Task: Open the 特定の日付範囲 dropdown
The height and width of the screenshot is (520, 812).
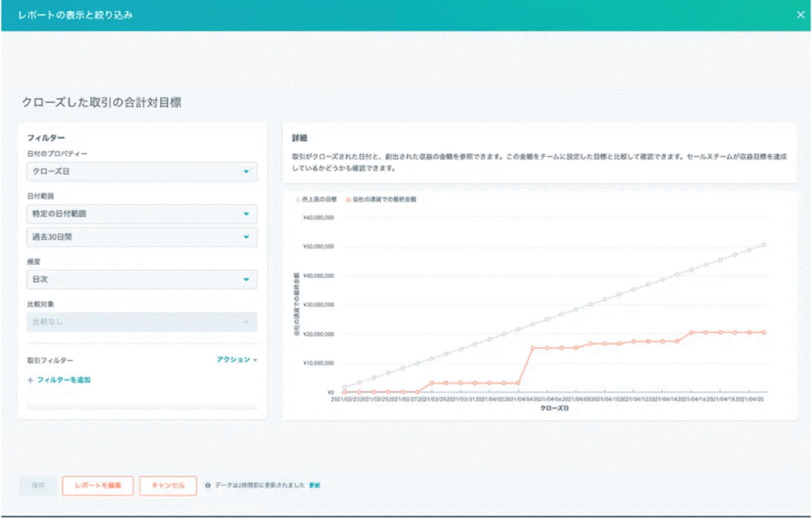Action: coord(141,215)
